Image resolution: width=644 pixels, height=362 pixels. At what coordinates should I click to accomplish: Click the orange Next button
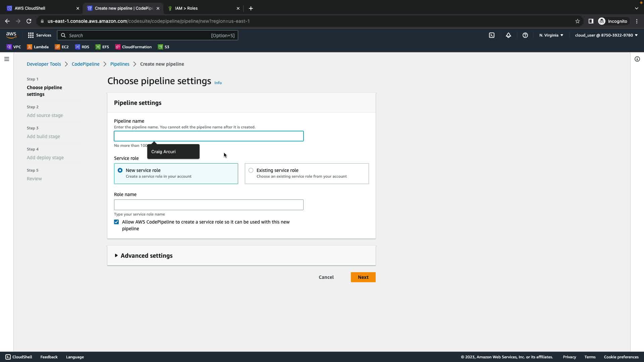[x=363, y=277]
